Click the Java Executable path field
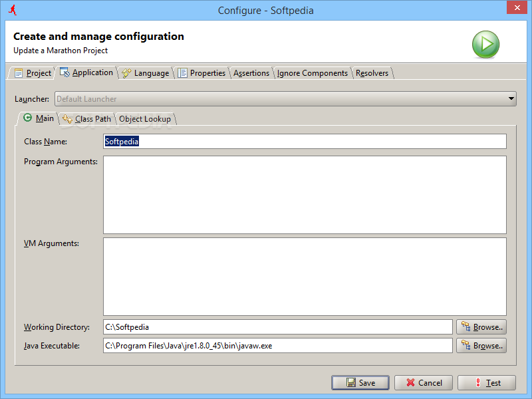Viewport: 532px width, 399px height. (278, 346)
